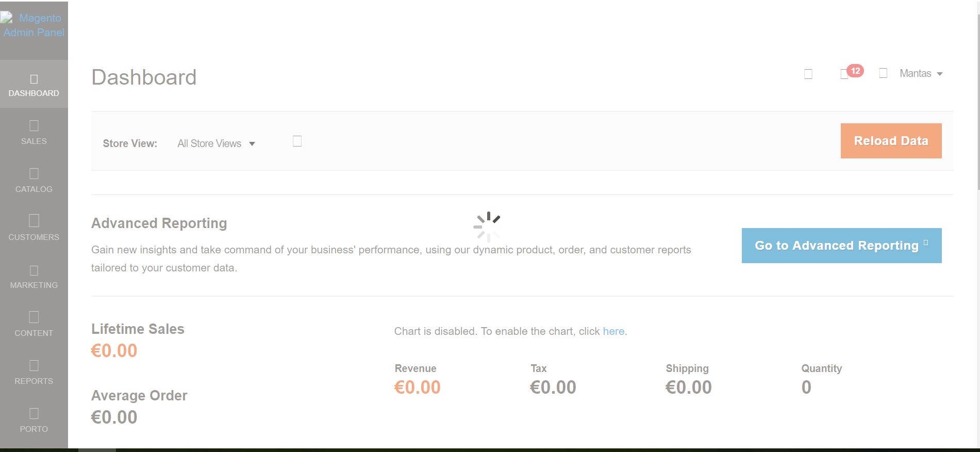Open the Customers section icon

34,221
